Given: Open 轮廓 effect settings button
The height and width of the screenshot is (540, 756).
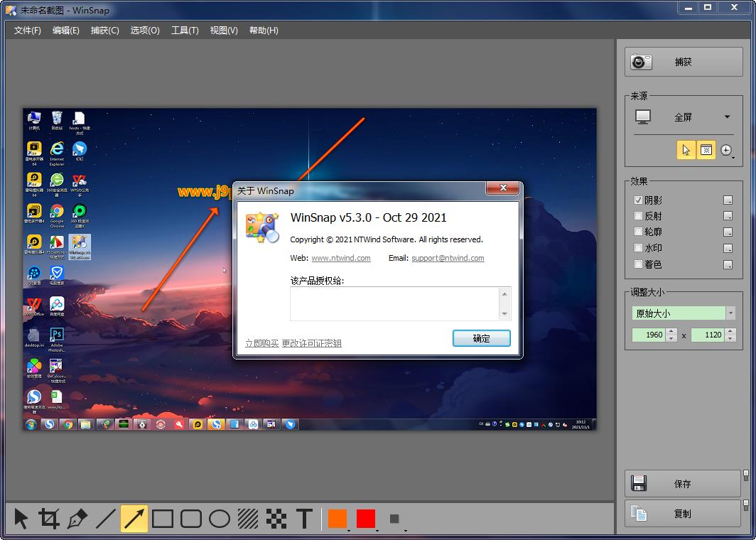Looking at the screenshot, I should coord(728,232).
